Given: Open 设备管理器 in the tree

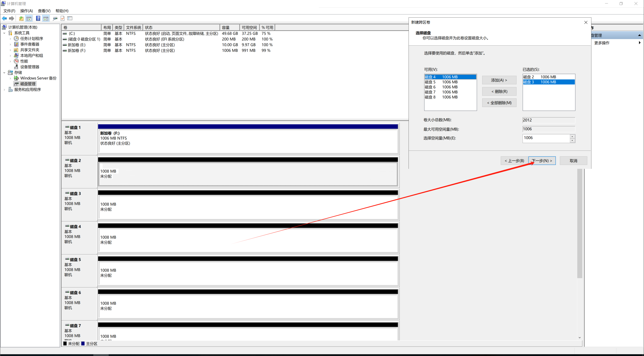Looking at the screenshot, I should tap(30, 67).
